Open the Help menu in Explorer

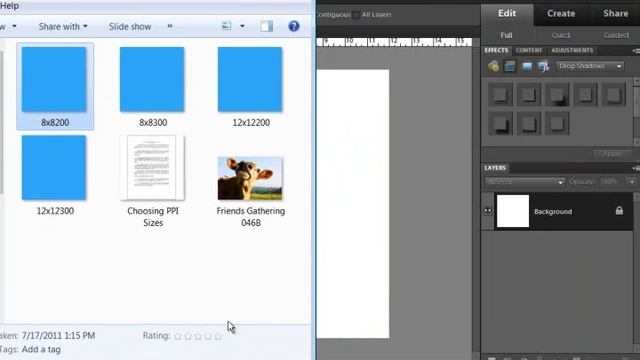click(x=9, y=6)
